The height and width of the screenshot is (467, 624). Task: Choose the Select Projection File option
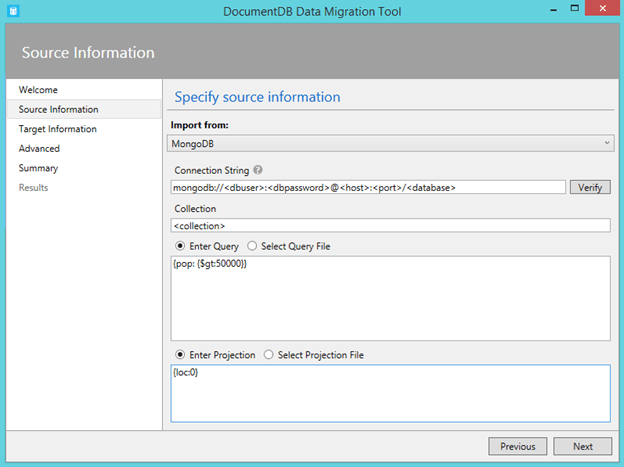click(269, 355)
